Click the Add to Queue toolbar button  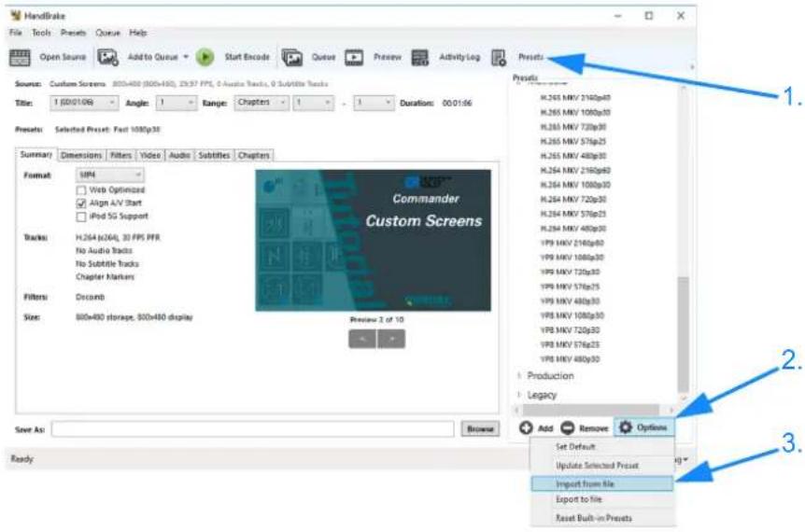(x=137, y=57)
